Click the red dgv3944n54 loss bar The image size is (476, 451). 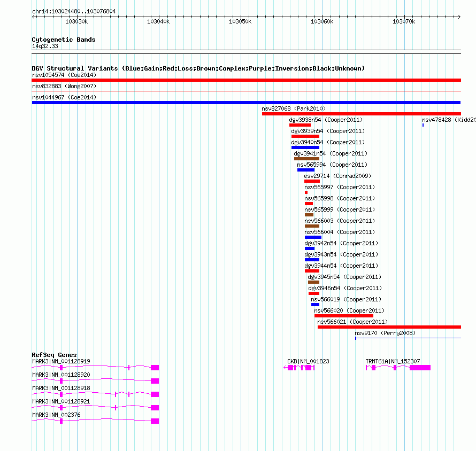(x=312, y=271)
